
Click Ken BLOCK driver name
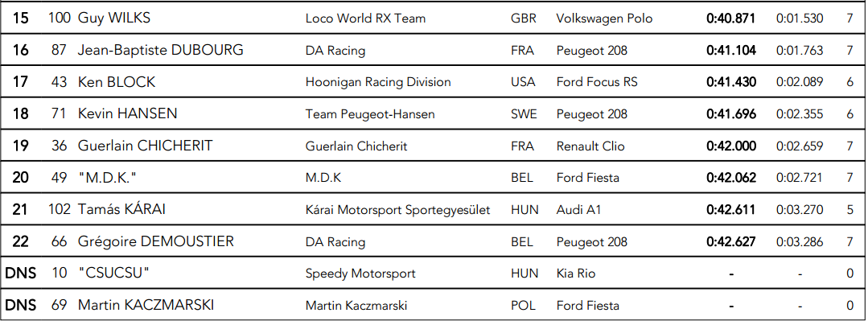pyautogui.click(x=117, y=82)
